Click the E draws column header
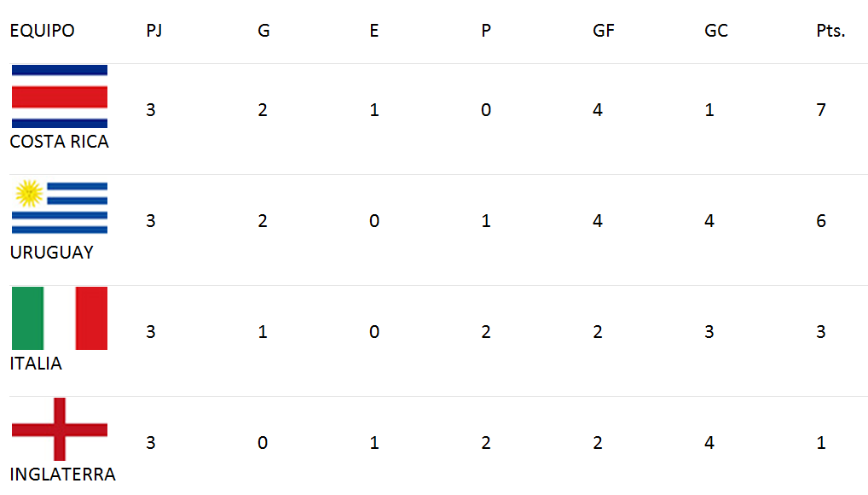This screenshot has width=868, height=495. 374,31
